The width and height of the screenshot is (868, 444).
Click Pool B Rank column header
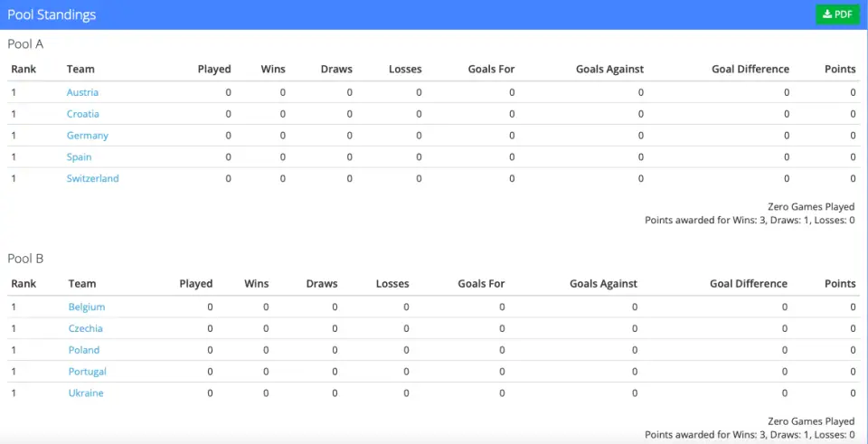[x=24, y=283]
